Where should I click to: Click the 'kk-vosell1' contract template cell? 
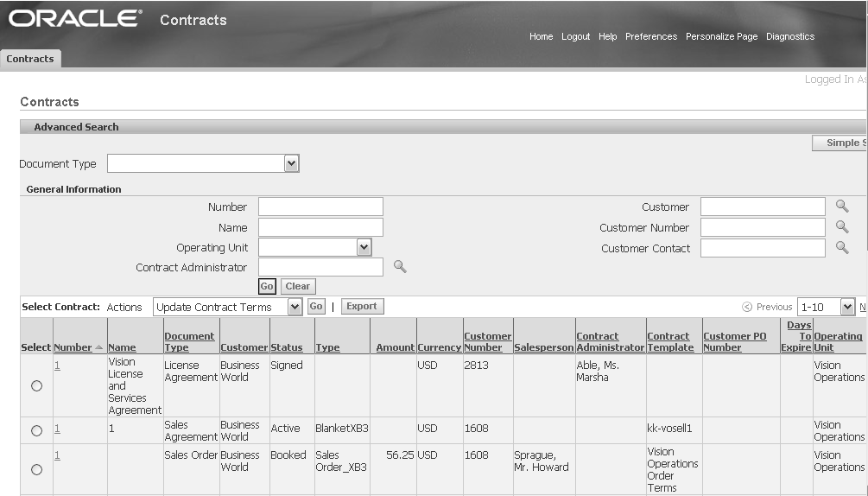[670, 429]
